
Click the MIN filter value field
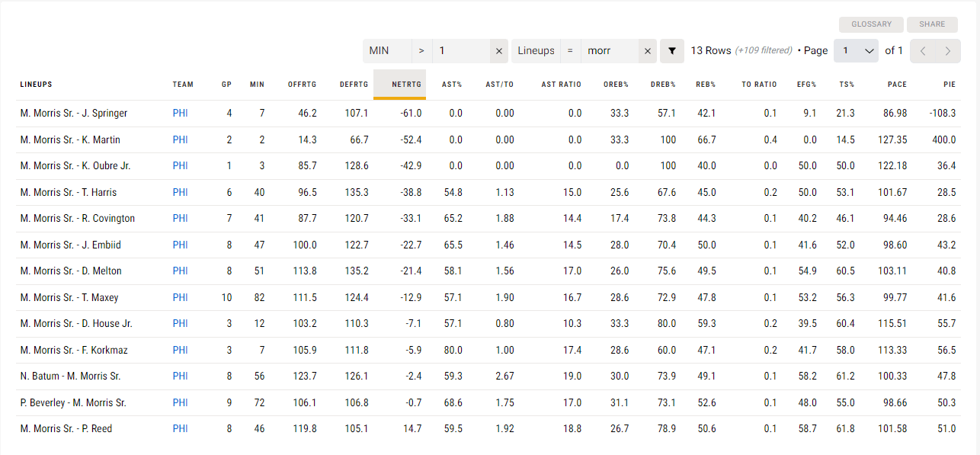point(461,51)
